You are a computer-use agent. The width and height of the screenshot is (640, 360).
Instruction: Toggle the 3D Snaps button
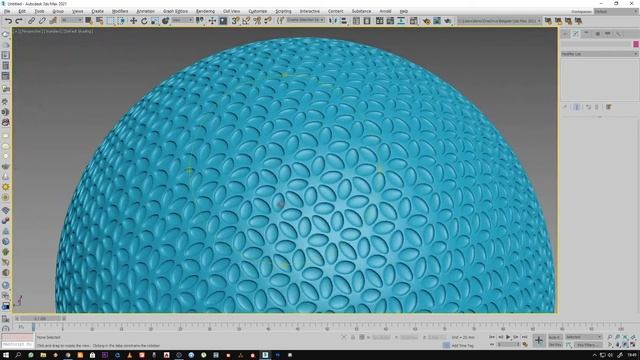236,20
